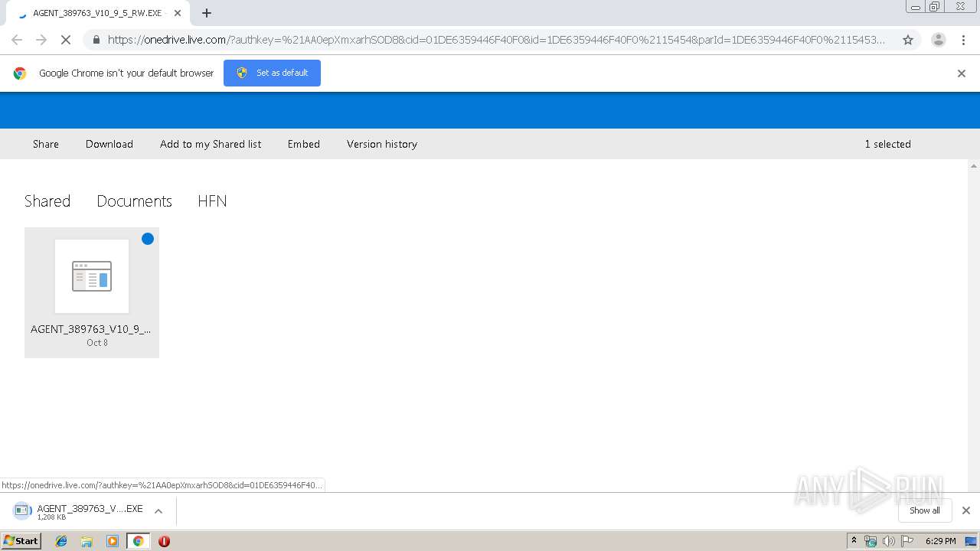Click the downloaded file icon in shelf
The width and height of the screenshot is (980, 551).
(22, 510)
